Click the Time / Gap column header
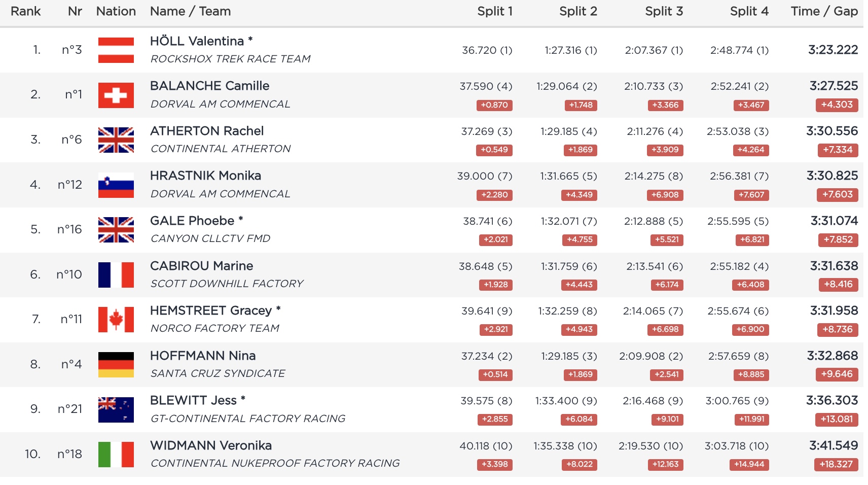The height and width of the screenshot is (485, 868). pyautogui.click(x=824, y=11)
